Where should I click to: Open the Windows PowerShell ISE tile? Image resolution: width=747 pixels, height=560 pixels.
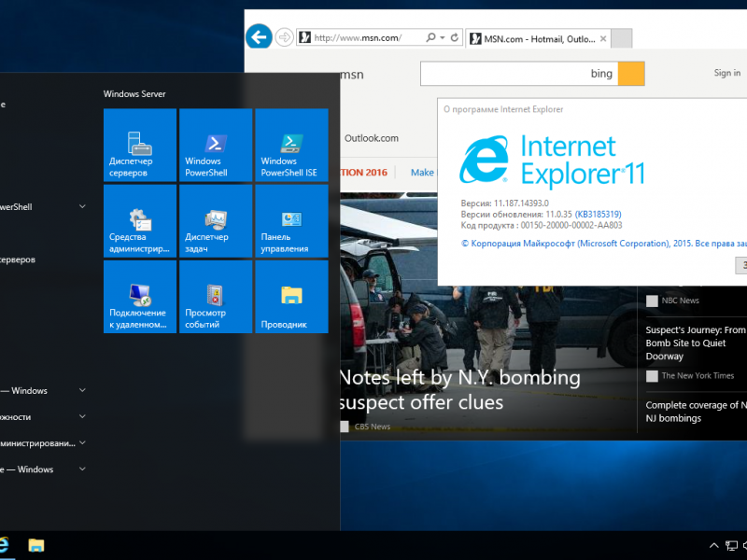[x=291, y=145]
